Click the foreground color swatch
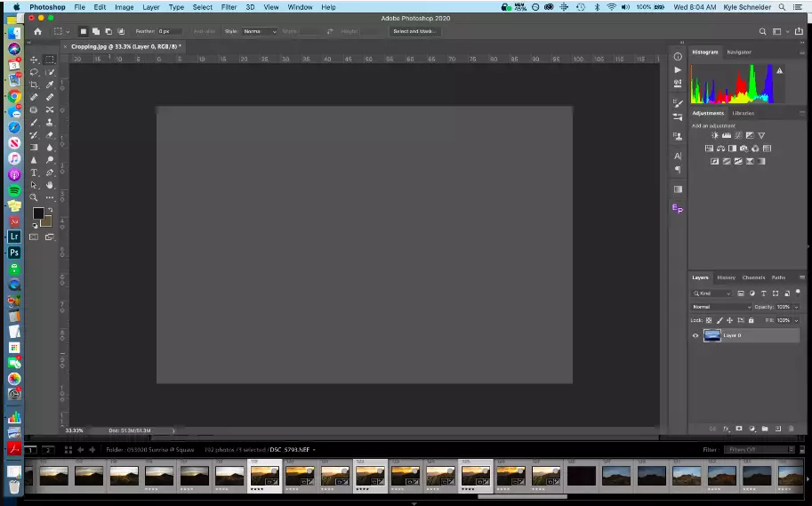The width and height of the screenshot is (812, 506). (x=38, y=213)
